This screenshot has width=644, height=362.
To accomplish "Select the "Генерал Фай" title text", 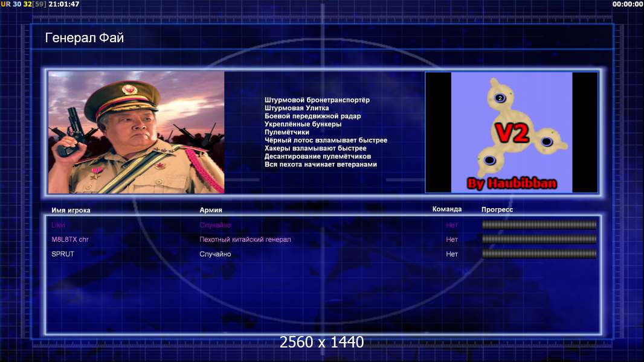I will 84,38.
